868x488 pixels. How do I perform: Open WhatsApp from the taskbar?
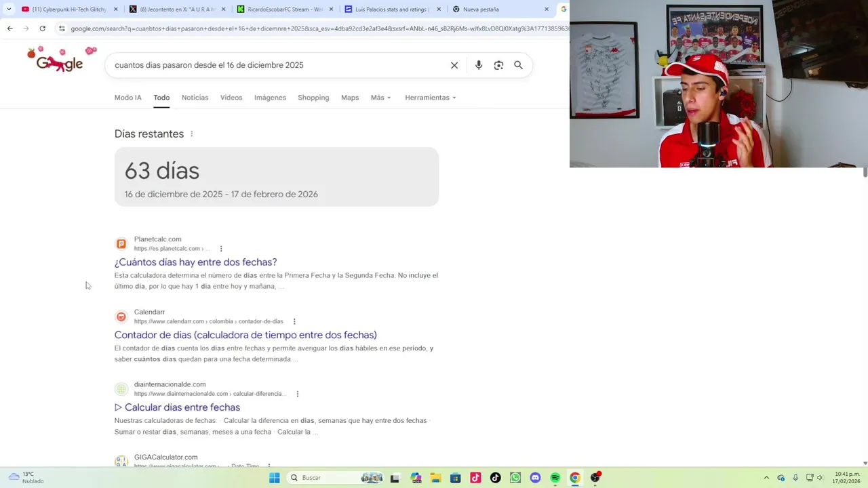click(515, 478)
